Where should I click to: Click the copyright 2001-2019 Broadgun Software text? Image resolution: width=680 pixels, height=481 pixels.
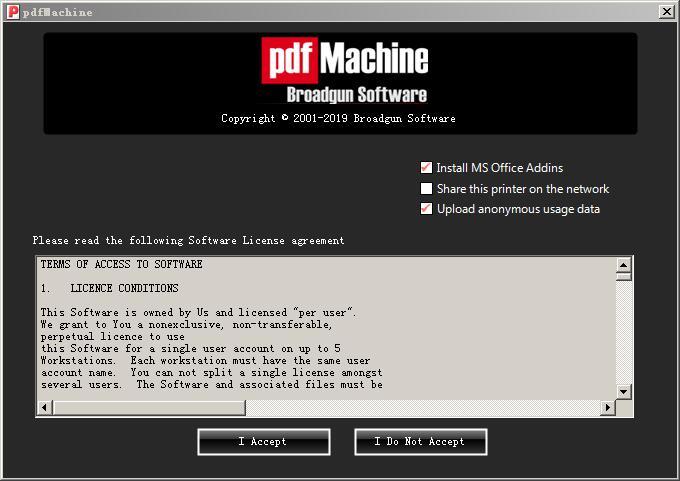tap(338, 118)
